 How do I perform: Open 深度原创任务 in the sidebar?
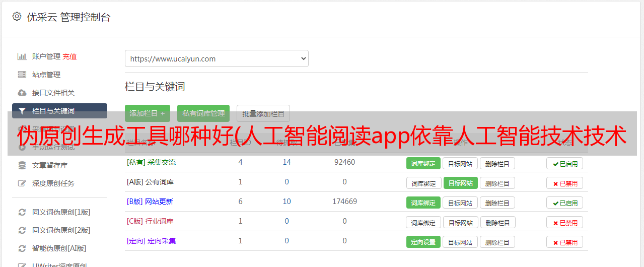(x=53, y=183)
